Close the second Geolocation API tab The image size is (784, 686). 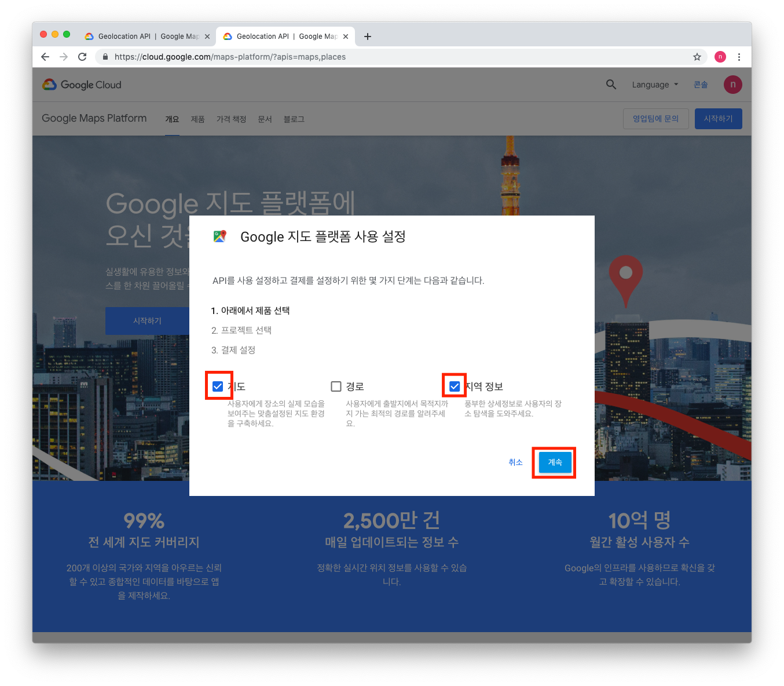pos(346,37)
